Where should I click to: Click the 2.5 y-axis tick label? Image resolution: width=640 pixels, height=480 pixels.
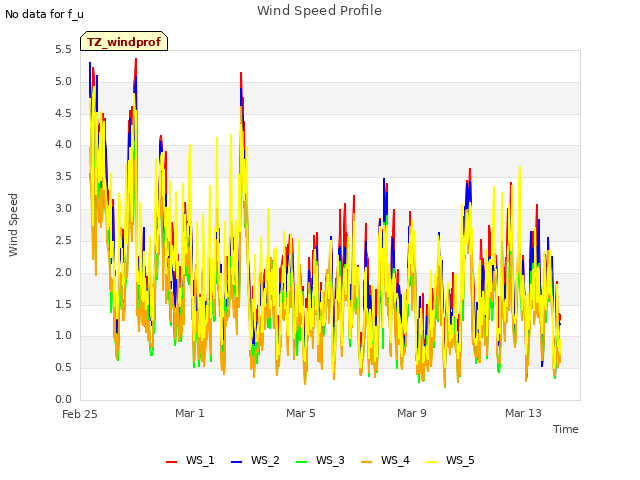coord(63,240)
